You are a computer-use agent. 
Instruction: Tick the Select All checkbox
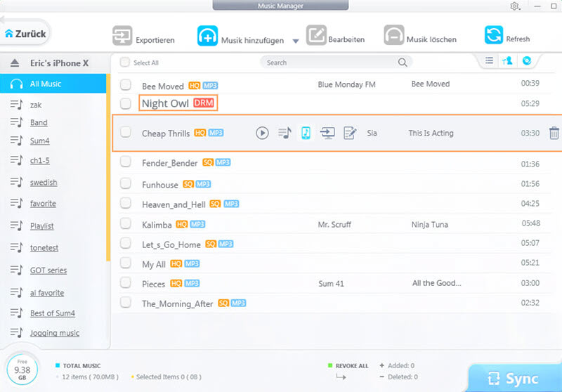[x=124, y=63]
